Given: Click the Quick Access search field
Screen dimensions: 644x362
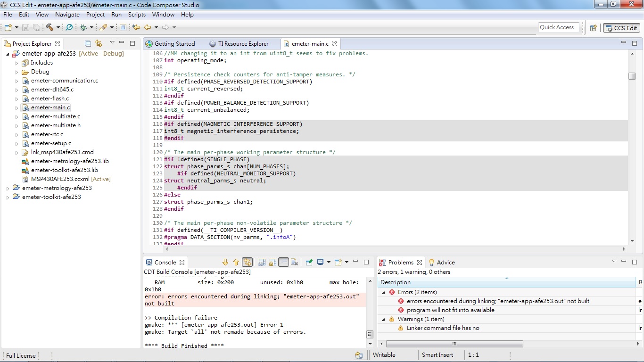Looking at the screenshot, I should pos(557,27).
